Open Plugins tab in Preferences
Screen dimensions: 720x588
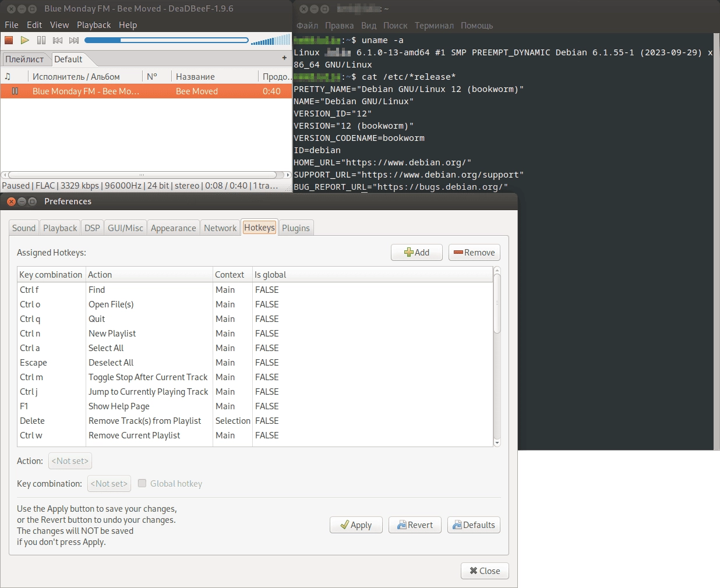coord(296,228)
